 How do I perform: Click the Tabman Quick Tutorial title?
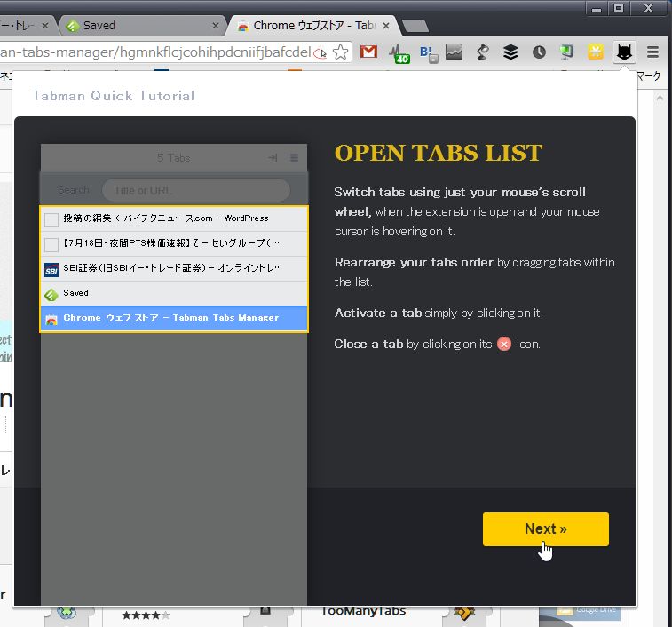pyautogui.click(x=113, y=96)
